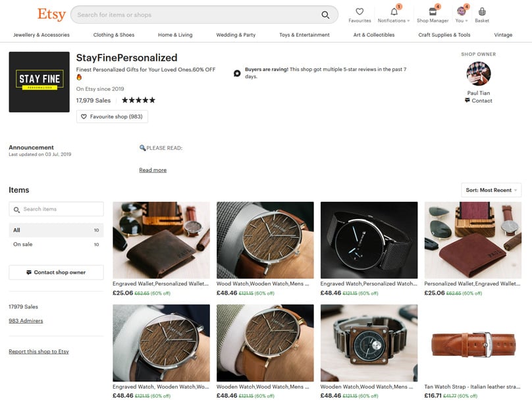
Task: Click the five-star rating display
Action: [139, 99]
